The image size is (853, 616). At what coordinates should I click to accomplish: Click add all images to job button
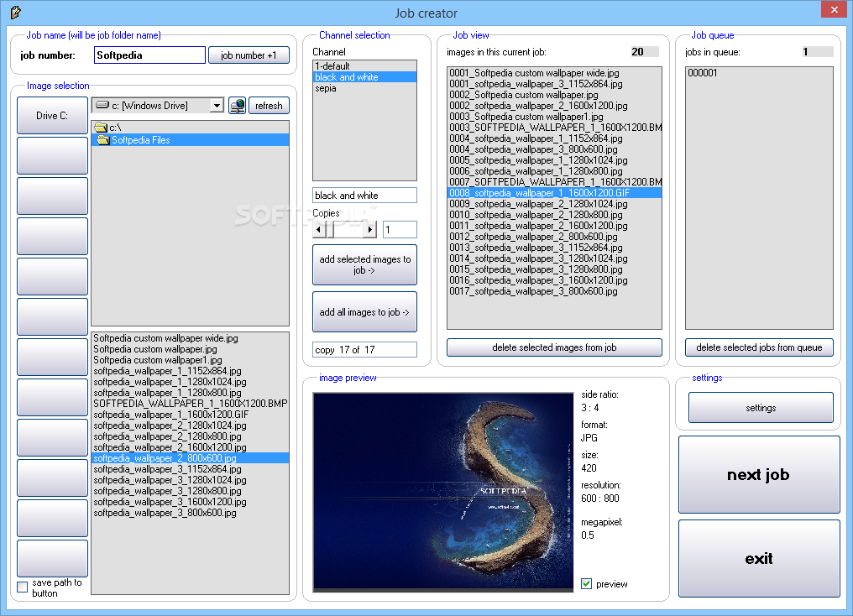[x=364, y=312]
